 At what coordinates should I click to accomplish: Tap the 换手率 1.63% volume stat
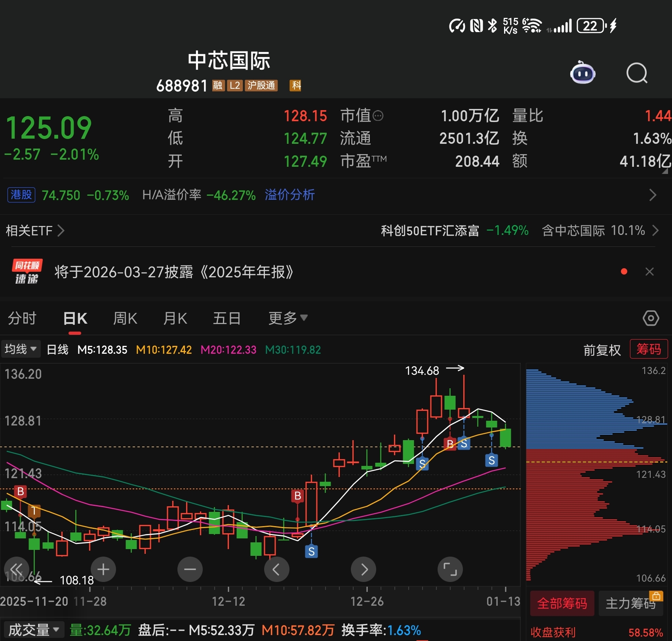click(381, 630)
